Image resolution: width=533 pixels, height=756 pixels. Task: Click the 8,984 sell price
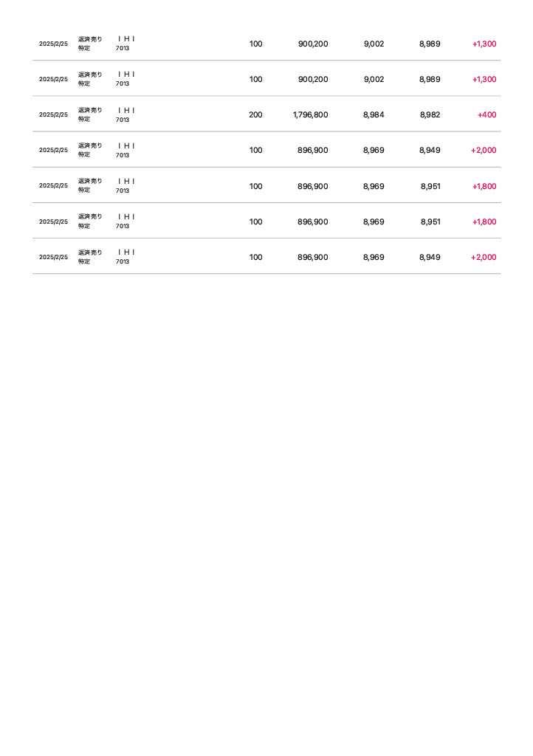(374, 115)
